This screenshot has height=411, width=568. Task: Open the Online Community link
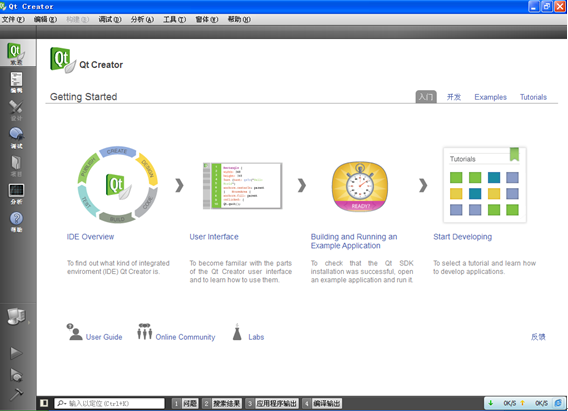[x=185, y=337]
